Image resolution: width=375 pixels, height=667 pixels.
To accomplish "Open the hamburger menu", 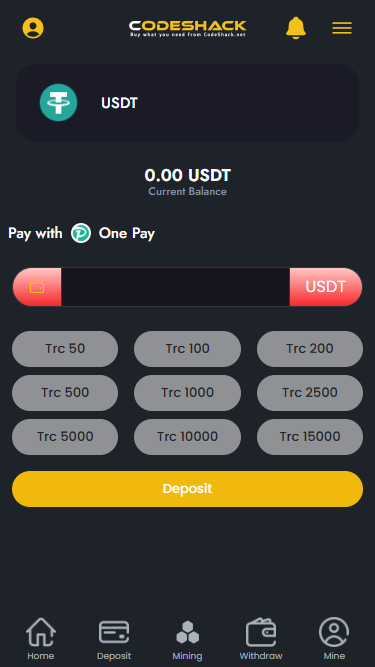I will point(342,28).
